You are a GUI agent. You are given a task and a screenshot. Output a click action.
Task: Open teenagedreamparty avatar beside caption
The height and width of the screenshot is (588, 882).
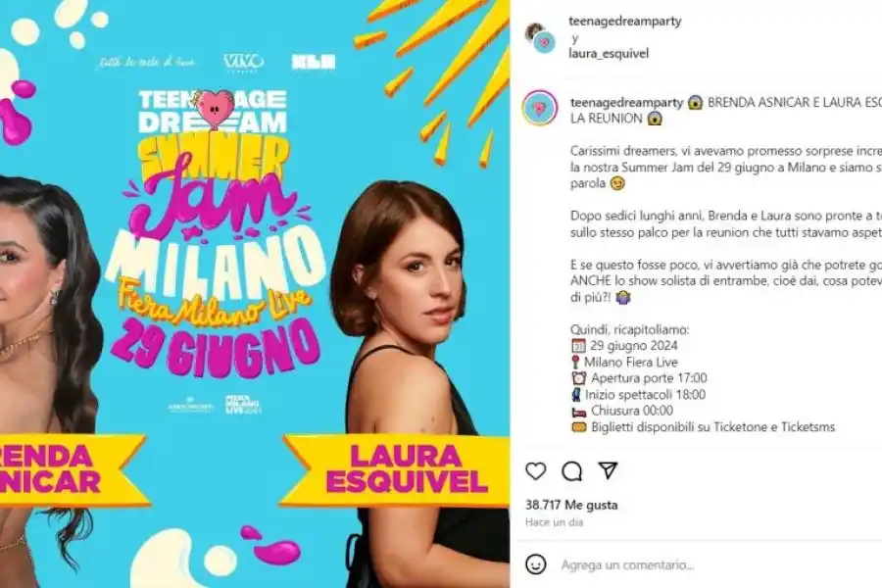pos(539,108)
